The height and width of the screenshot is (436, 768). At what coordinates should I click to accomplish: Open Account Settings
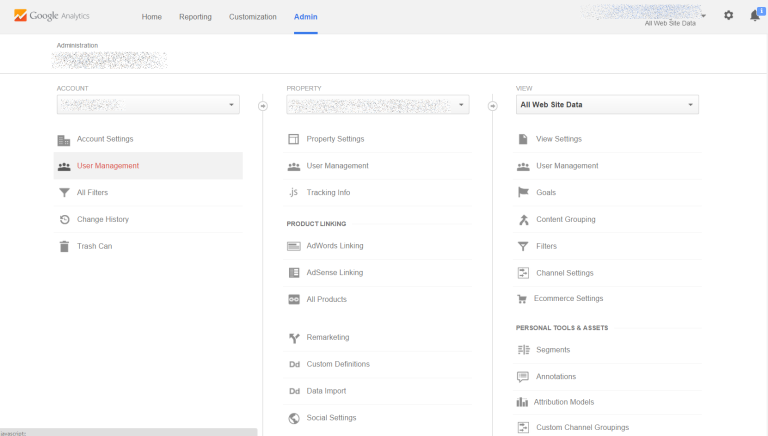tap(105, 139)
